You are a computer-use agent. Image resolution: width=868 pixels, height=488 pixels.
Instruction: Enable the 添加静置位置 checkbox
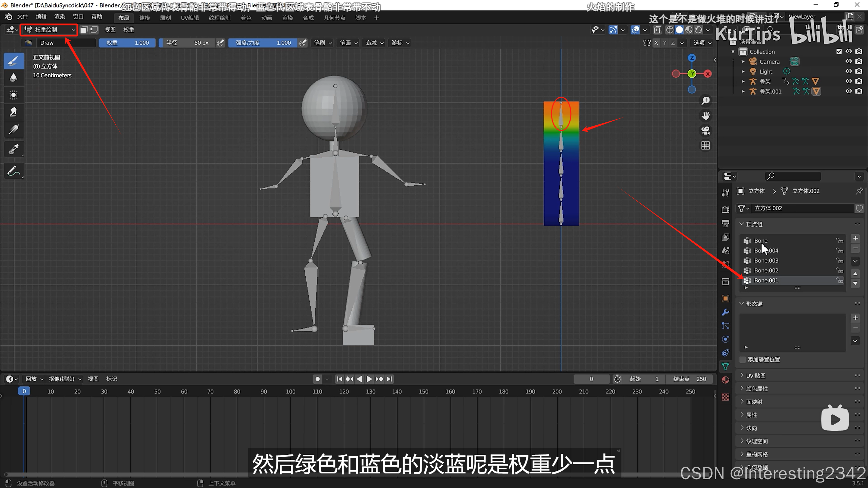[743, 360]
